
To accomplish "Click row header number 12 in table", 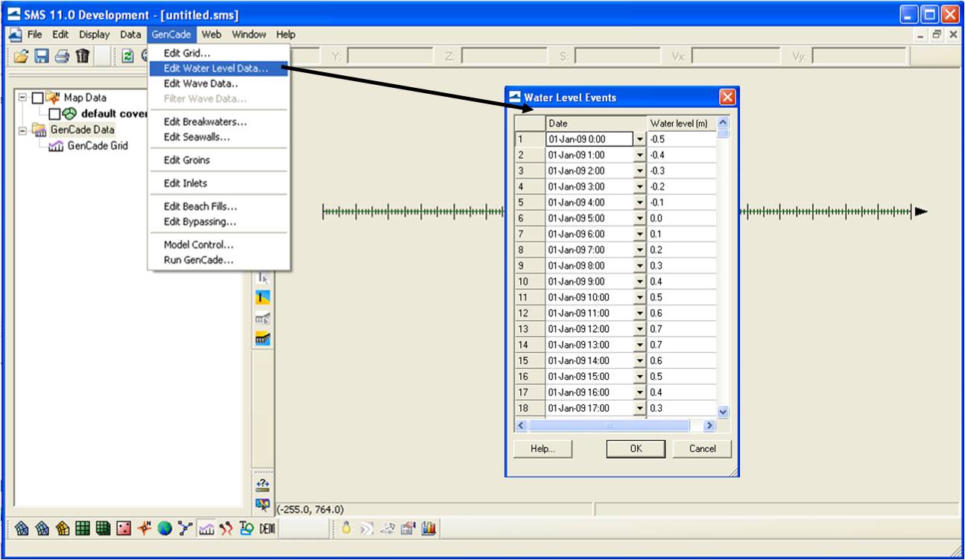I will point(530,313).
